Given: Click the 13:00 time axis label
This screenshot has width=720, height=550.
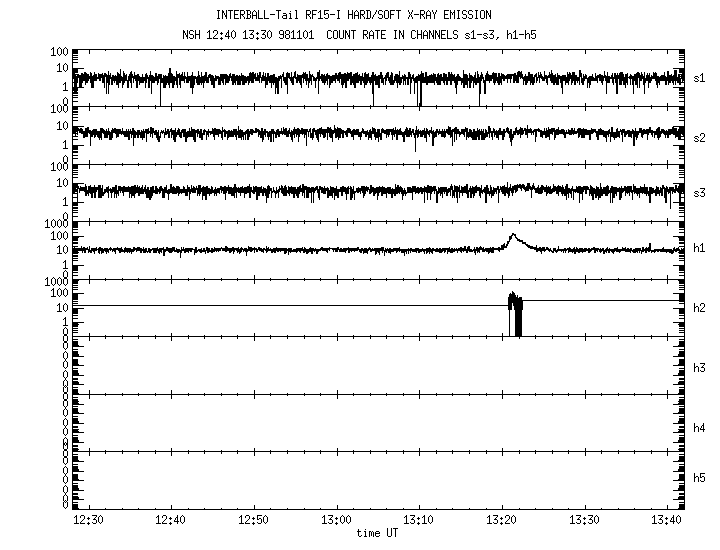Looking at the screenshot, I should pyautogui.click(x=336, y=520).
